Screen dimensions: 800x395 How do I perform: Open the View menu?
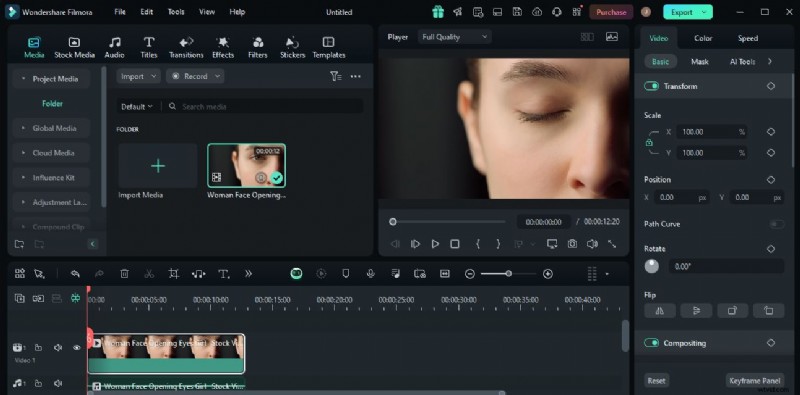[x=207, y=12]
